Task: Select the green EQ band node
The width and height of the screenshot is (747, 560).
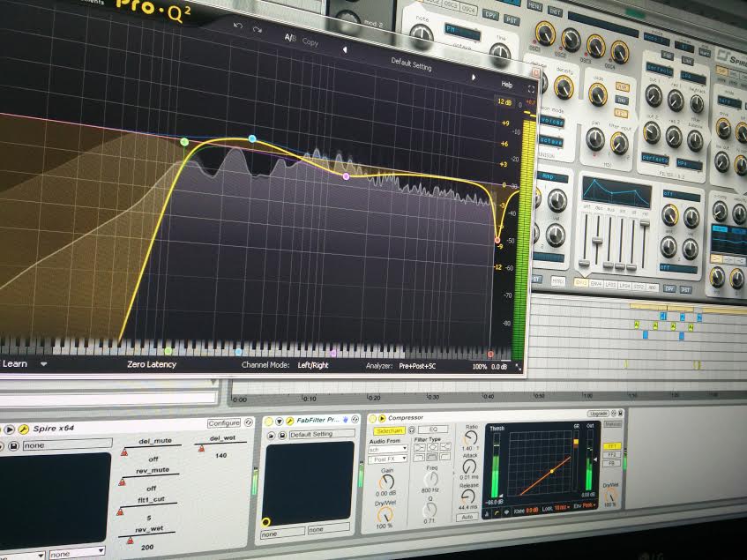Action: pyautogui.click(x=184, y=141)
